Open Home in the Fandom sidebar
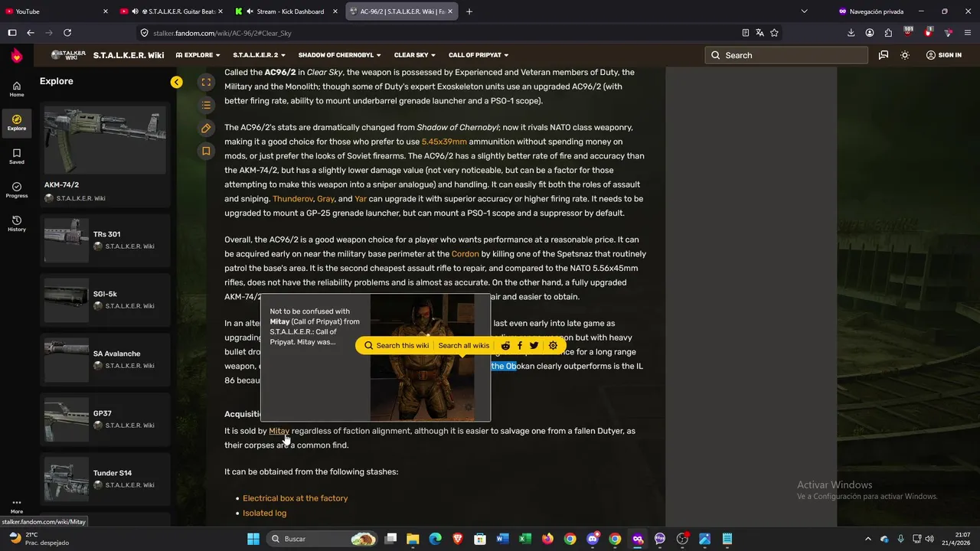 (x=16, y=89)
